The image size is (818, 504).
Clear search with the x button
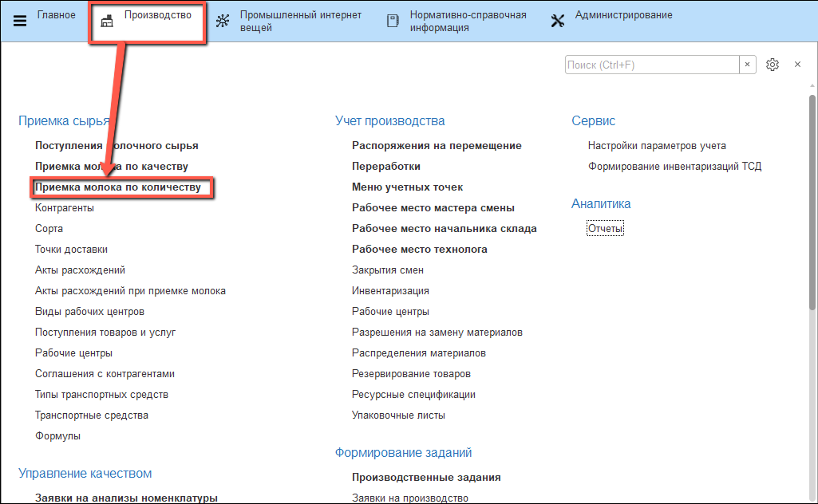[748, 65]
